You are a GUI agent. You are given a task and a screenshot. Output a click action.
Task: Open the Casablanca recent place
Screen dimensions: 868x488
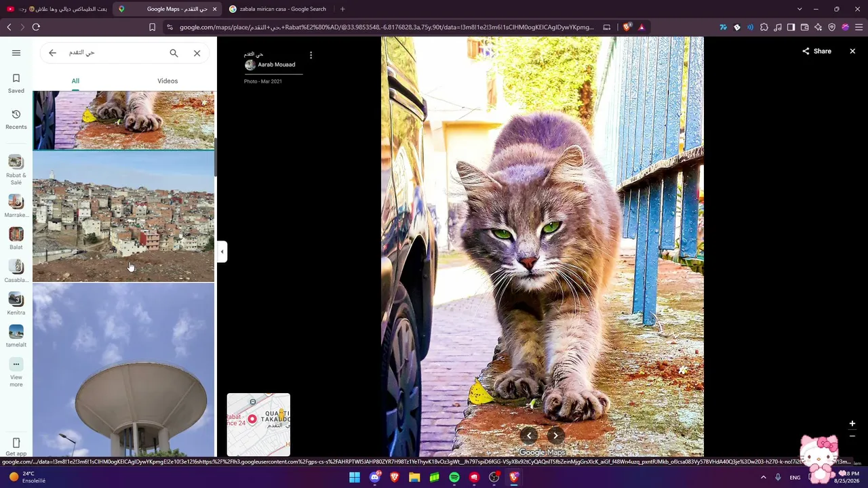tap(16, 271)
